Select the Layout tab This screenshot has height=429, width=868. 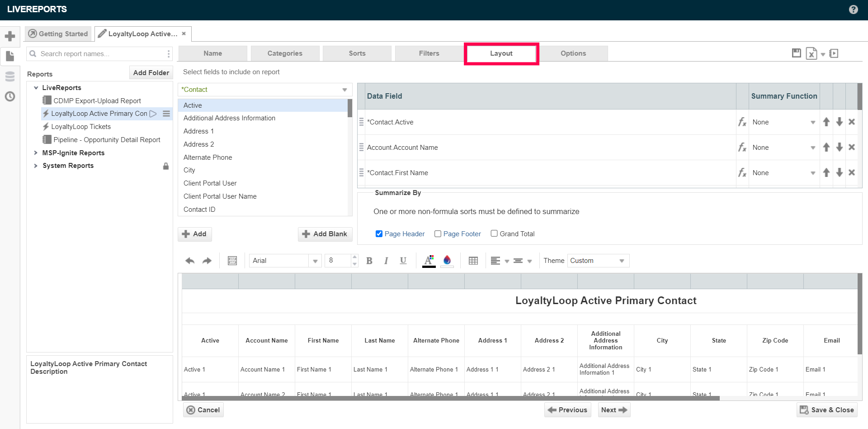501,53
